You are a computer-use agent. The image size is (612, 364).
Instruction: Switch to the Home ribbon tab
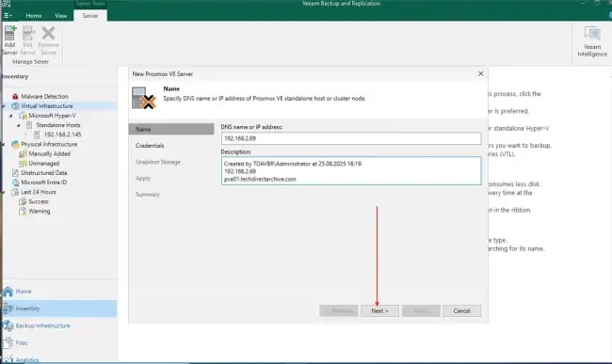pos(34,16)
